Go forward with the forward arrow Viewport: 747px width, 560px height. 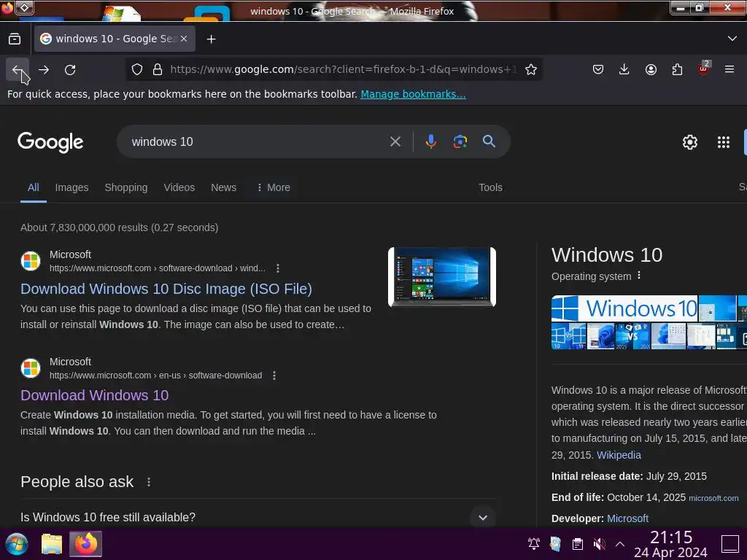click(44, 70)
